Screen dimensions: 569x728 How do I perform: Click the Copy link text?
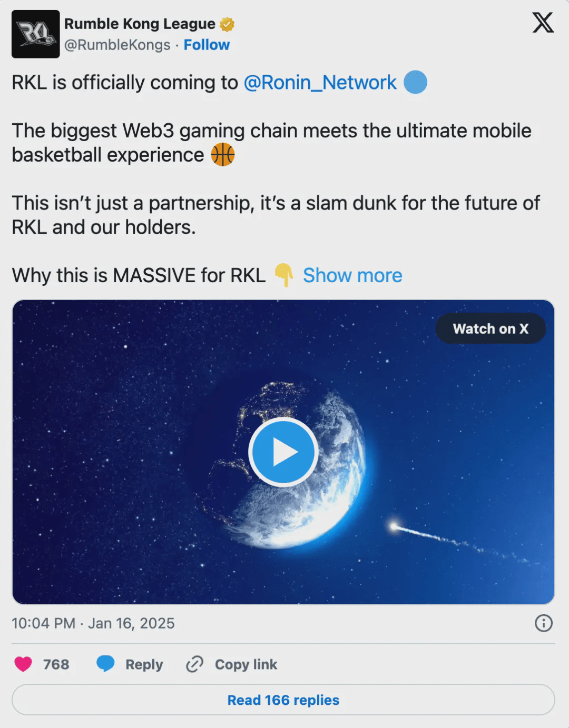(246, 664)
